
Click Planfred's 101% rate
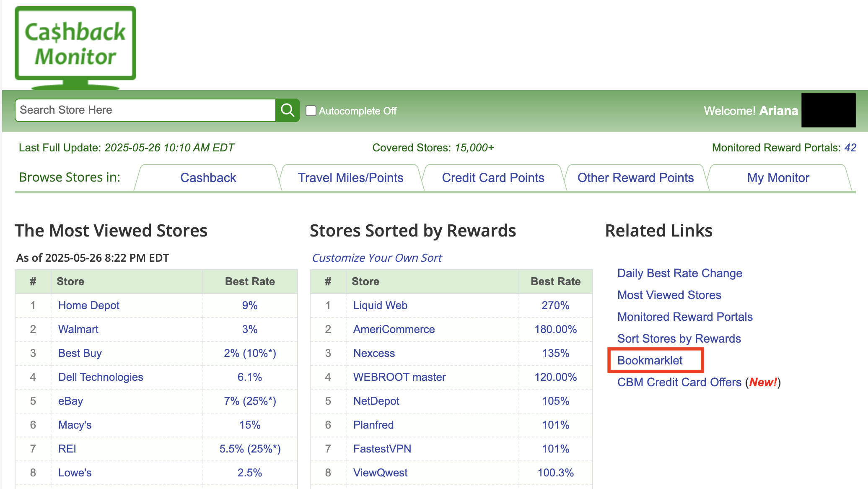555,425
